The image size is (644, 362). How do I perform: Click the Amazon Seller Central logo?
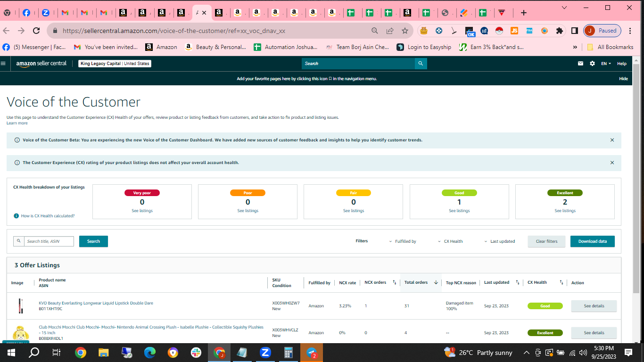coord(41,64)
